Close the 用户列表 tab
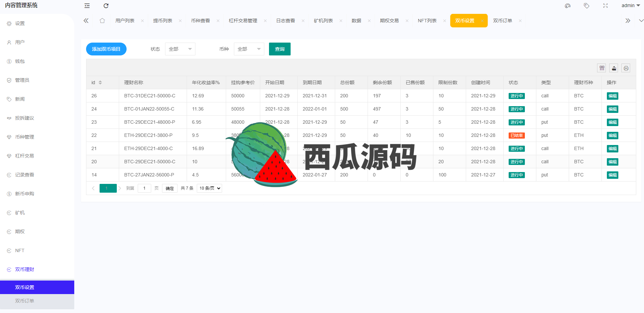The height and width of the screenshot is (313, 644). [142, 21]
